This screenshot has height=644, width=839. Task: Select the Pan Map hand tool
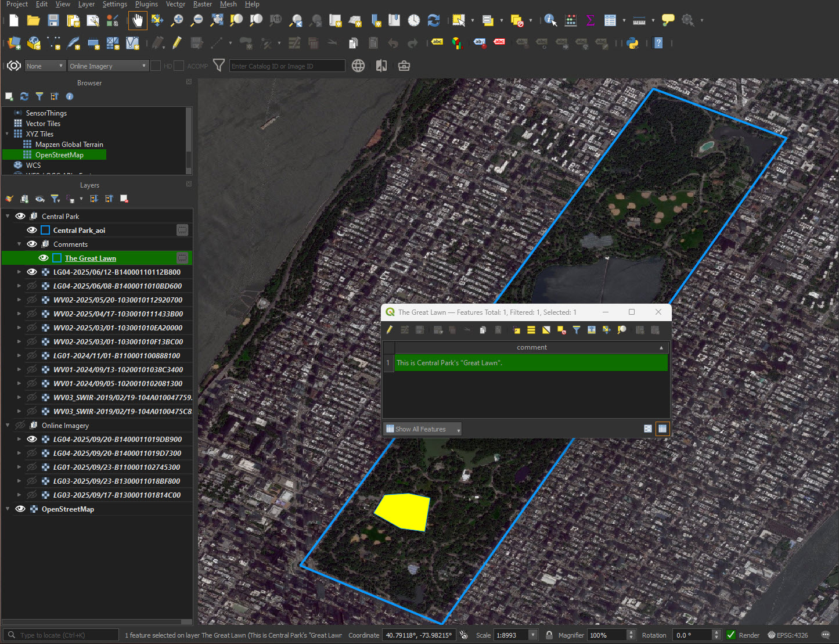click(x=138, y=21)
